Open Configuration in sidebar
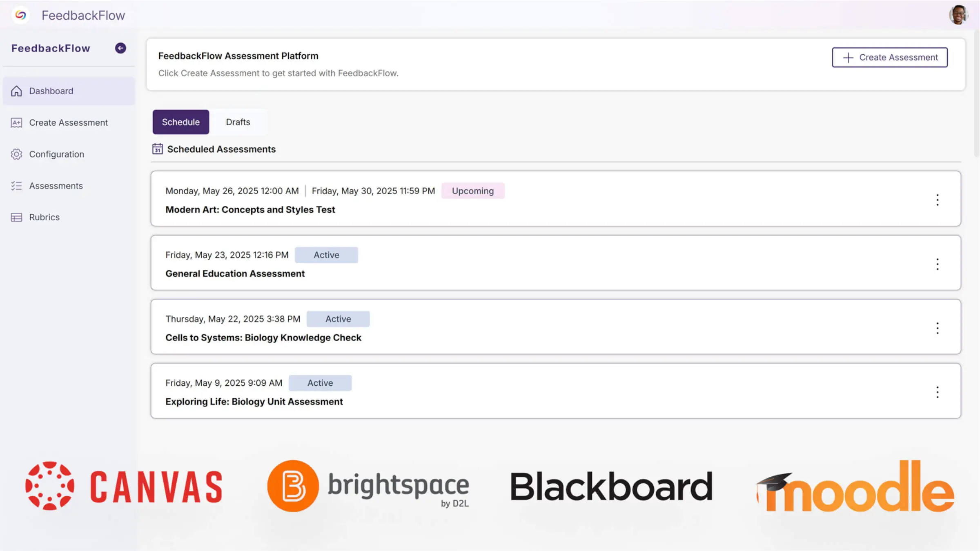 pos(69,154)
